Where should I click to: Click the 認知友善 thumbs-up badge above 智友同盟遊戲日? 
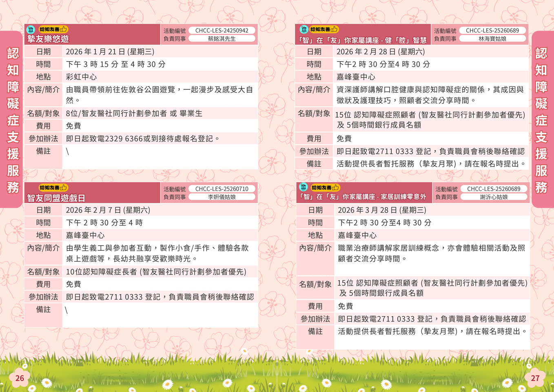coord(53,188)
